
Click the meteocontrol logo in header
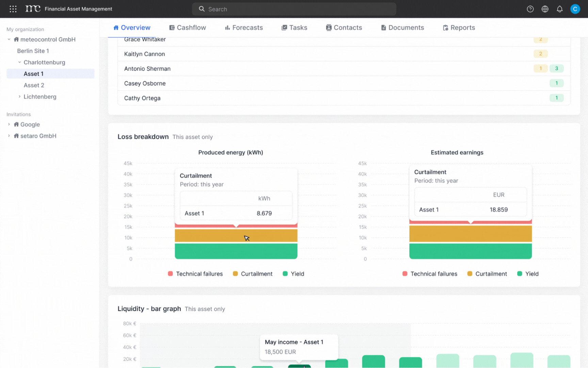(33, 9)
